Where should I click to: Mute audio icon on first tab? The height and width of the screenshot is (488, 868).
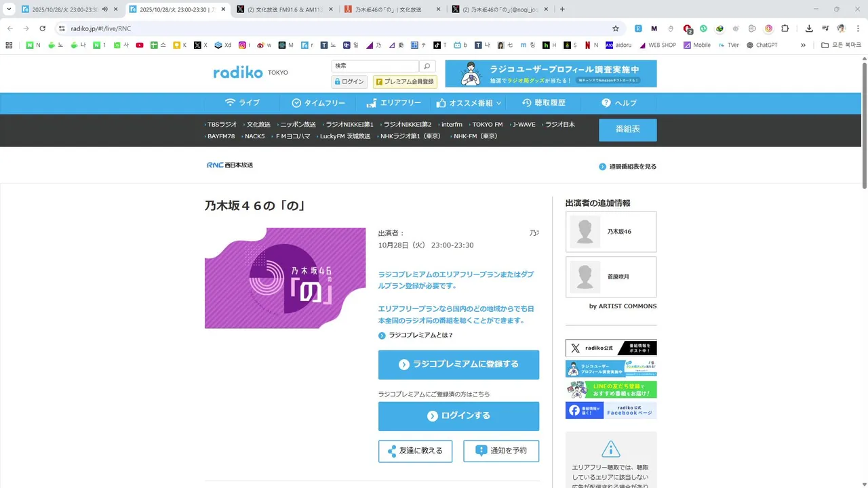click(104, 9)
